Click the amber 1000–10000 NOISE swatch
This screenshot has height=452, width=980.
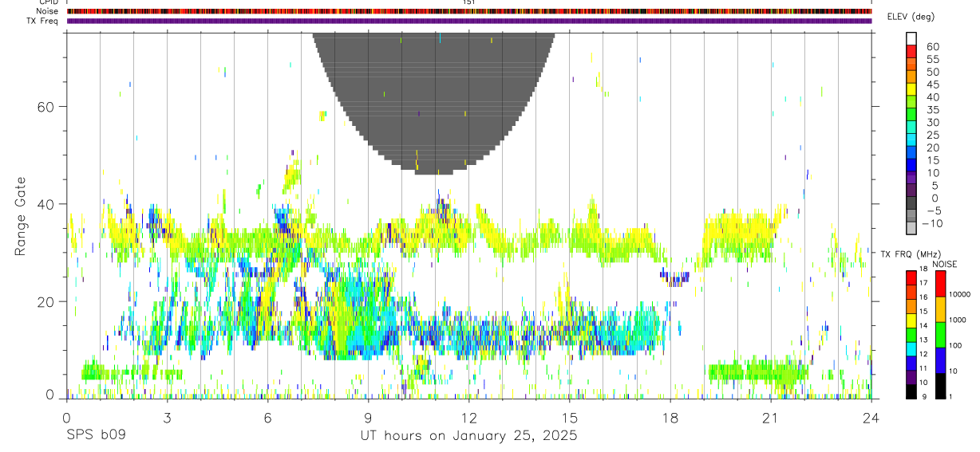pos(940,309)
